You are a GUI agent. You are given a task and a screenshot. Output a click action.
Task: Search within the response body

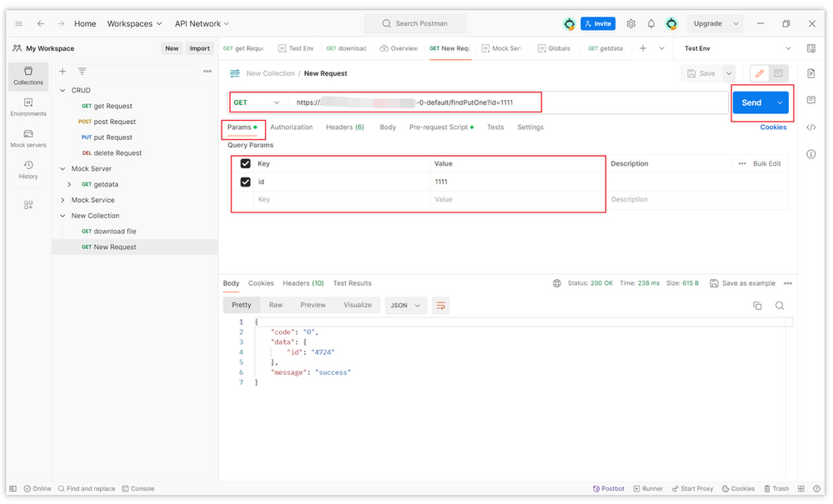[x=780, y=306]
